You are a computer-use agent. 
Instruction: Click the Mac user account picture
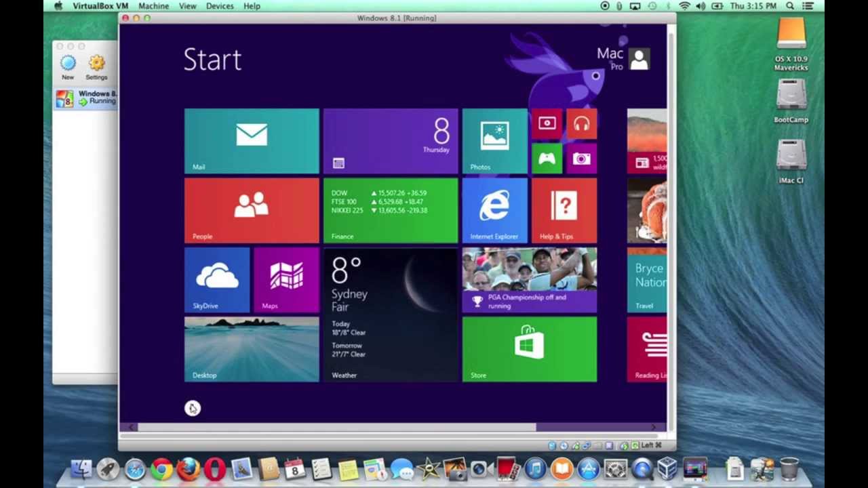pos(639,59)
